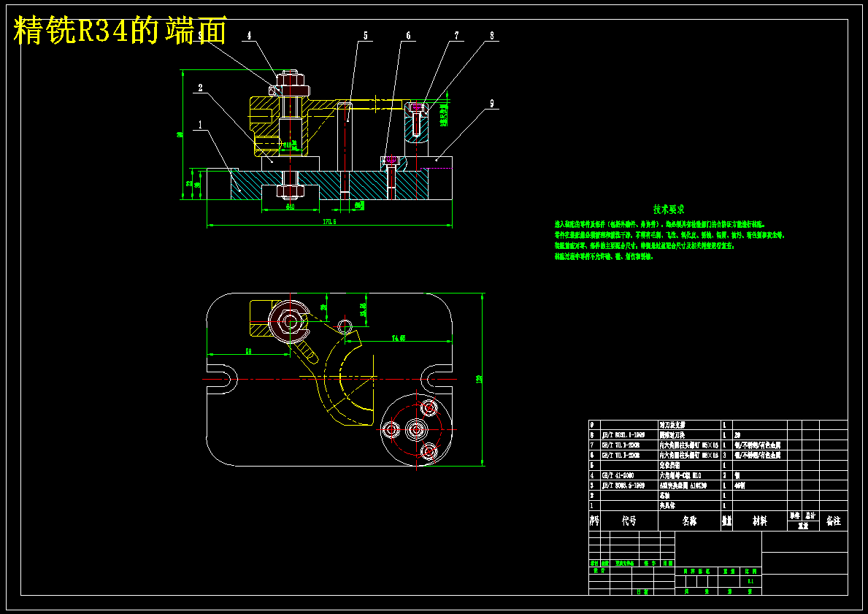Screen dimensions: 868x614
Task: Click balloon number 2 left of section view
Action: point(201,88)
